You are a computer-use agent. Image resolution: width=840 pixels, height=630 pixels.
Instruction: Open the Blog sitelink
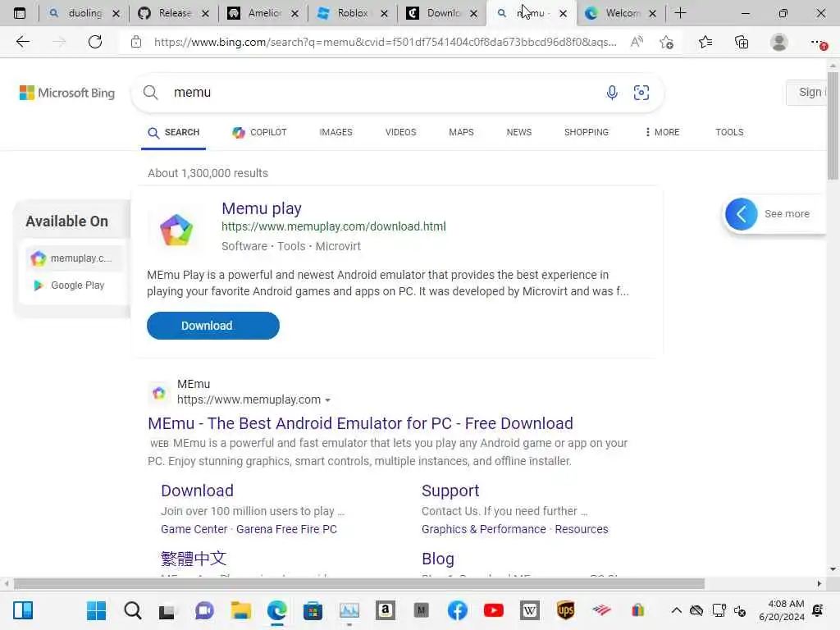pyautogui.click(x=438, y=559)
